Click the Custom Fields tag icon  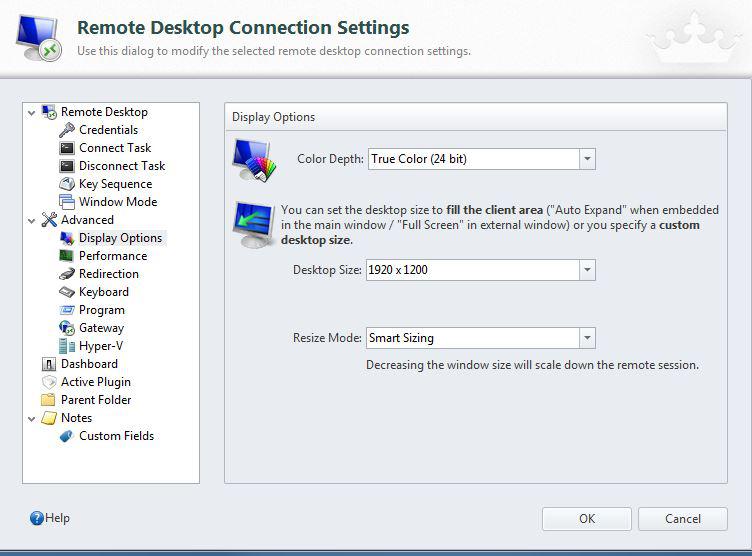click(x=67, y=436)
